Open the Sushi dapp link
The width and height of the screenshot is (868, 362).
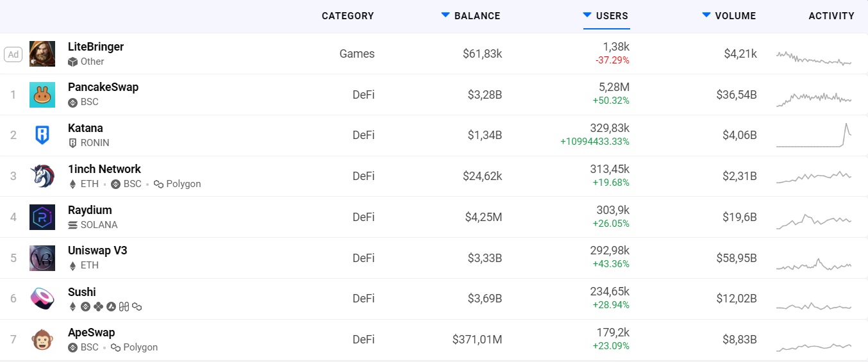[x=82, y=292]
